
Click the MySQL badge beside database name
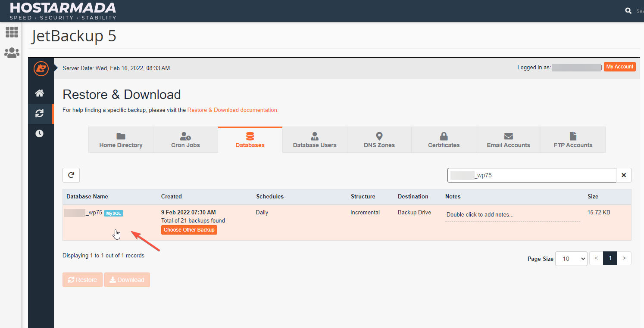[x=113, y=213]
